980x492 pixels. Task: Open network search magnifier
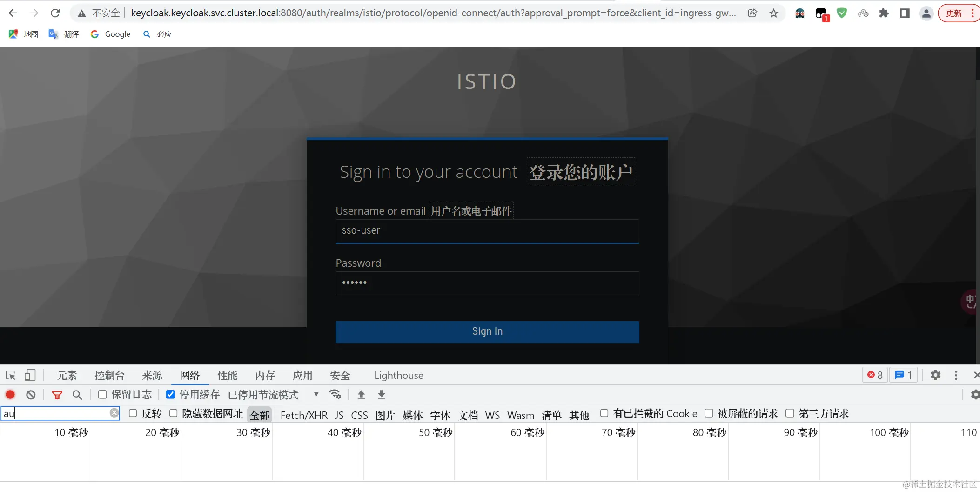point(77,395)
